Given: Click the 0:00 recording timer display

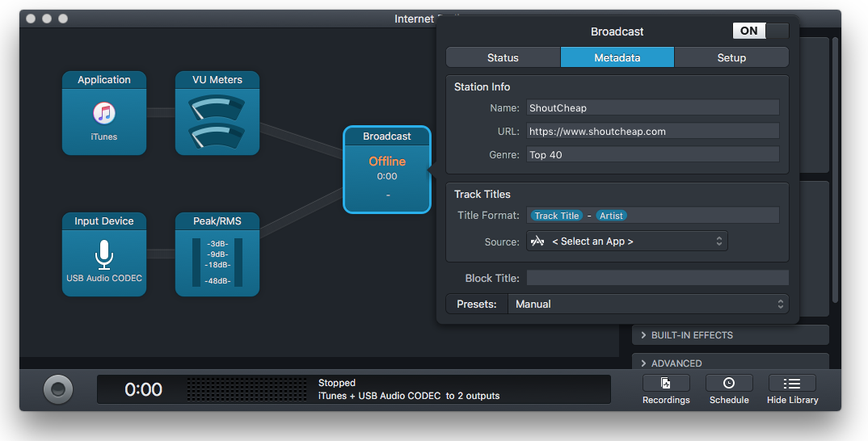Looking at the screenshot, I should pos(143,389).
